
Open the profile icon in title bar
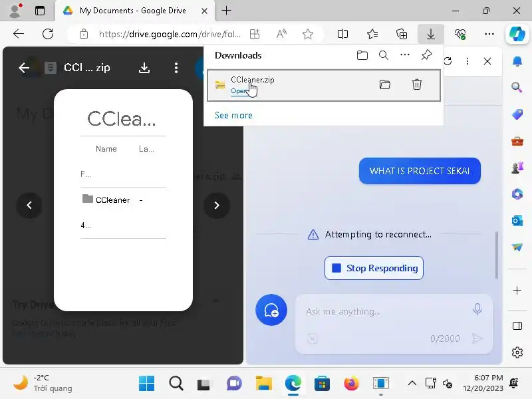pyautogui.click(x=15, y=11)
